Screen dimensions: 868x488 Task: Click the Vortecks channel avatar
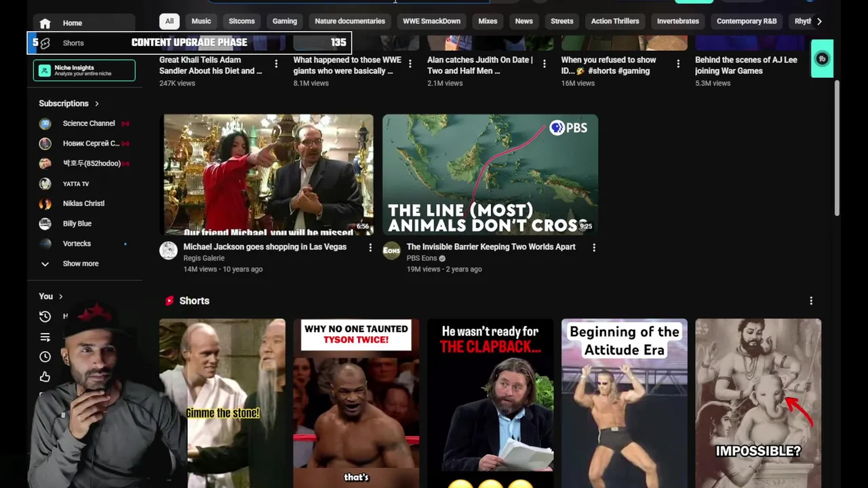click(45, 243)
